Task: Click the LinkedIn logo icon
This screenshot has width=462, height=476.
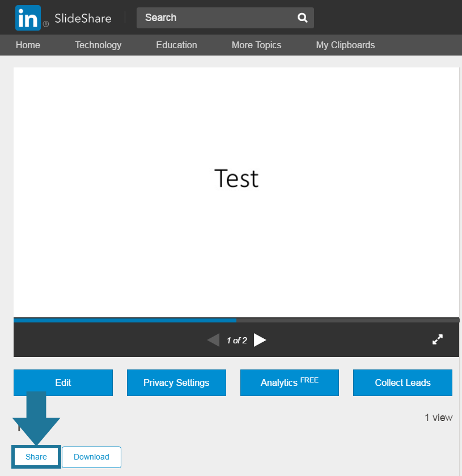Action: point(28,18)
